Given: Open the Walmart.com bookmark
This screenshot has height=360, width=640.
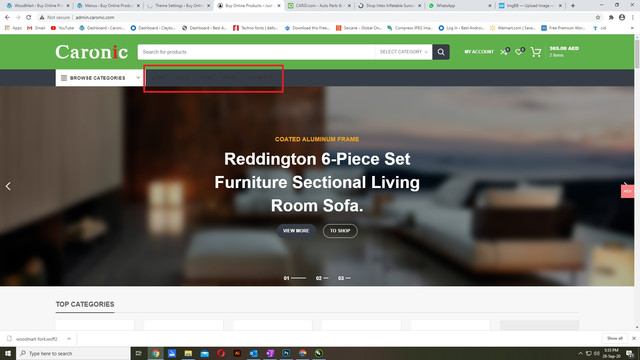Looking at the screenshot, I should point(513,28).
